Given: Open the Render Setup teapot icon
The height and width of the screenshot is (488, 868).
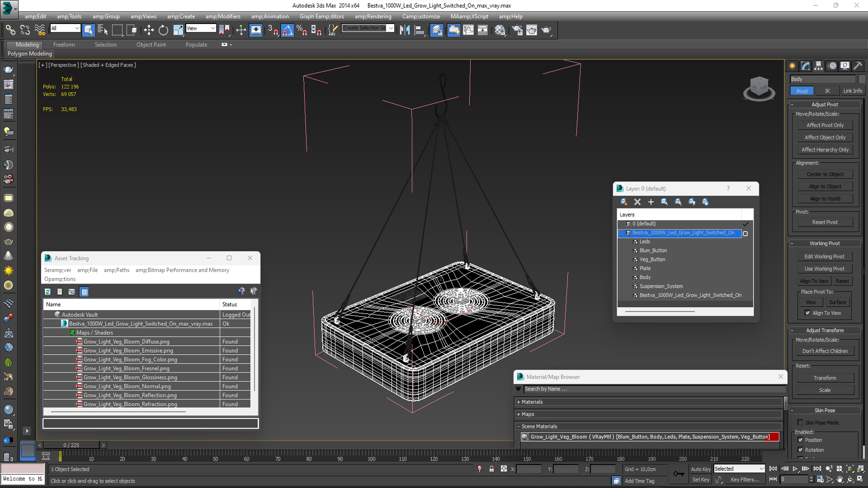Looking at the screenshot, I should pos(517,30).
